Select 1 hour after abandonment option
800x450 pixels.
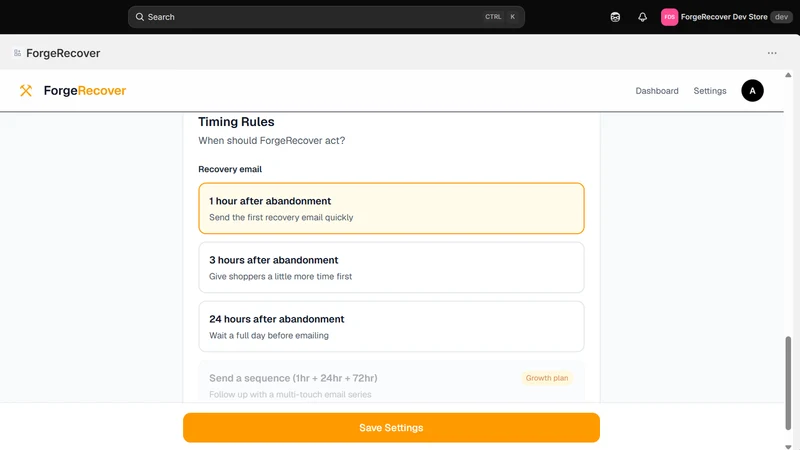click(391, 208)
